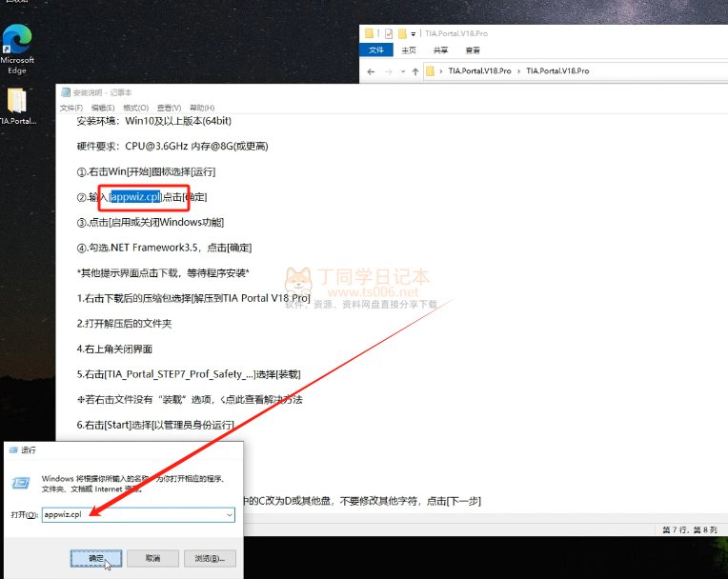Image resolution: width=728 pixels, height=579 pixels.
Task: Click Run dialog program icon
Action: click(20, 483)
